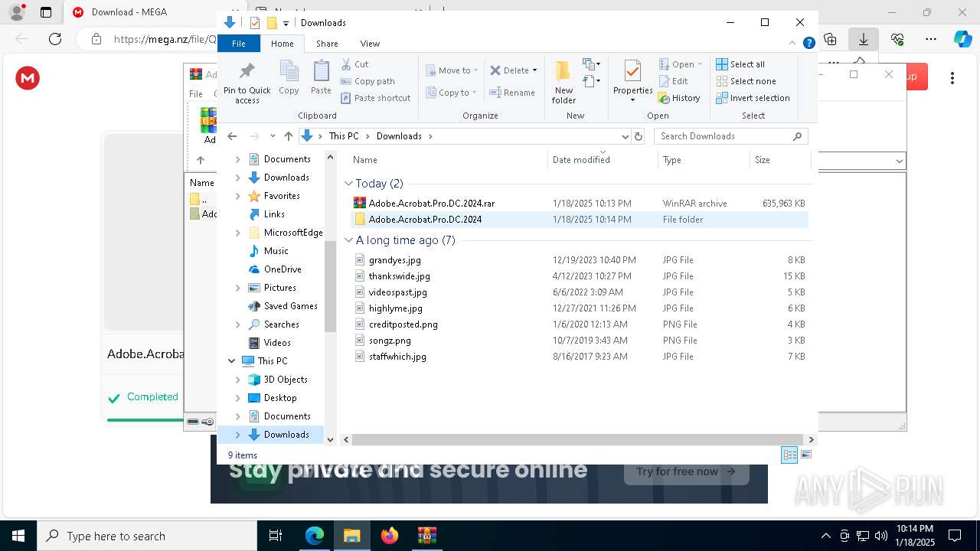Click in Search Downloads field
The image size is (980, 551).
tap(724, 136)
